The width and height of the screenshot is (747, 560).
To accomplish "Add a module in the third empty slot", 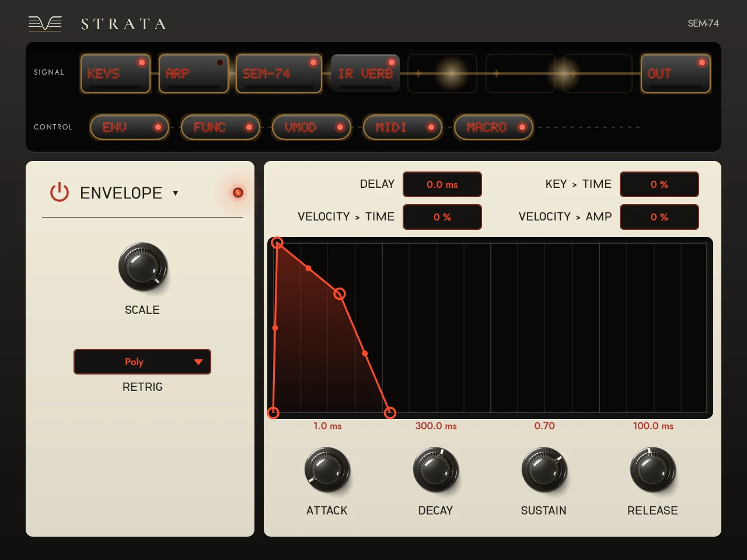I will (598, 73).
